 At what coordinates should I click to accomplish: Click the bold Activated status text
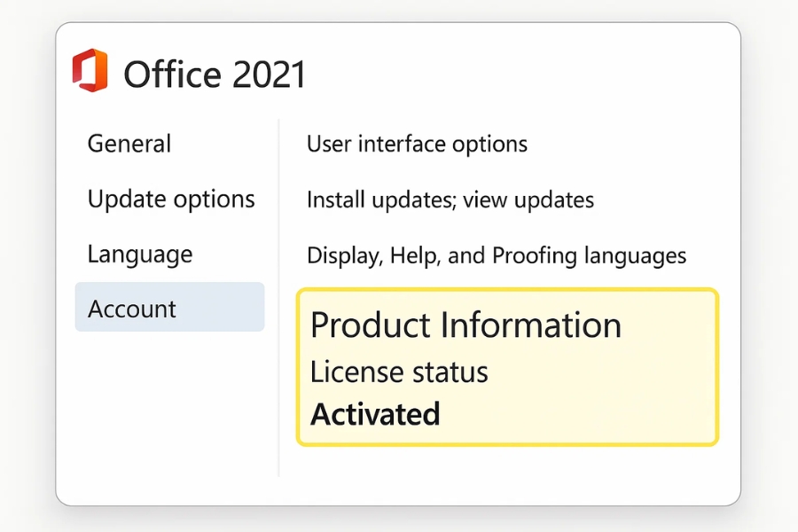tap(375, 414)
